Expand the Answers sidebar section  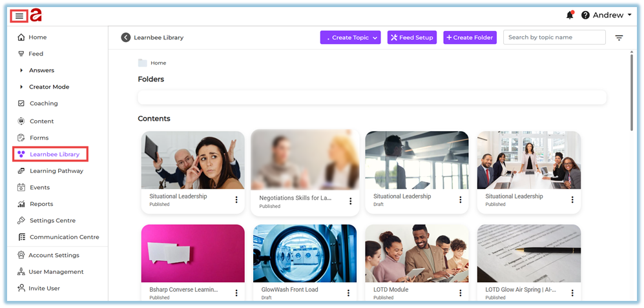[21, 70]
